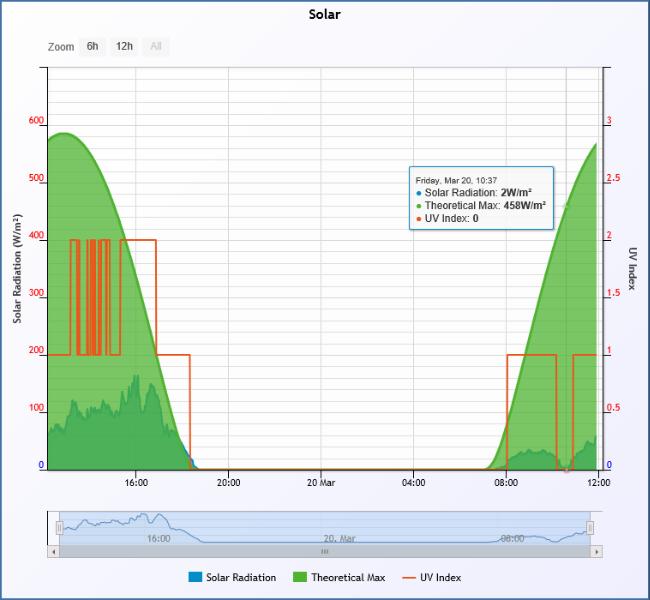
Task: Click the blue Solar Radiation legend swatch
Action: click(195, 577)
